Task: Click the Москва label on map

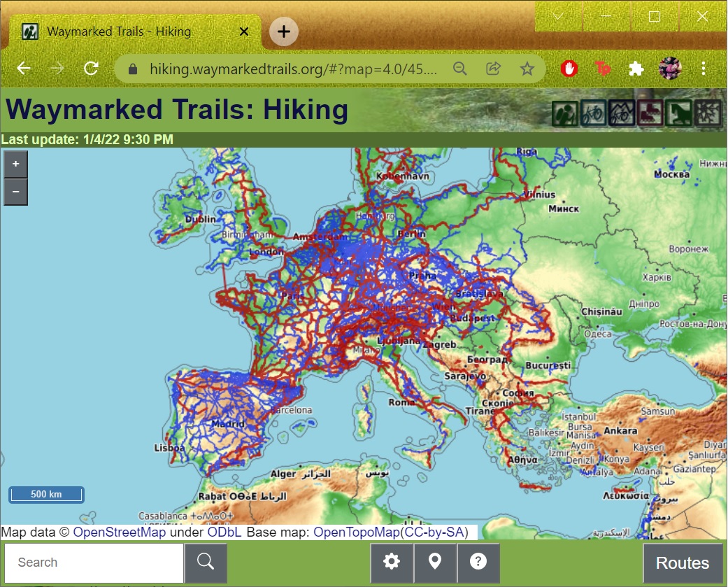Action: pos(671,175)
